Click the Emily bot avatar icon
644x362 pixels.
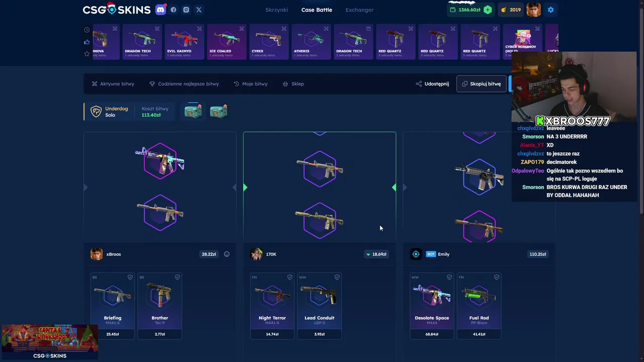pyautogui.click(x=416, y=254)
